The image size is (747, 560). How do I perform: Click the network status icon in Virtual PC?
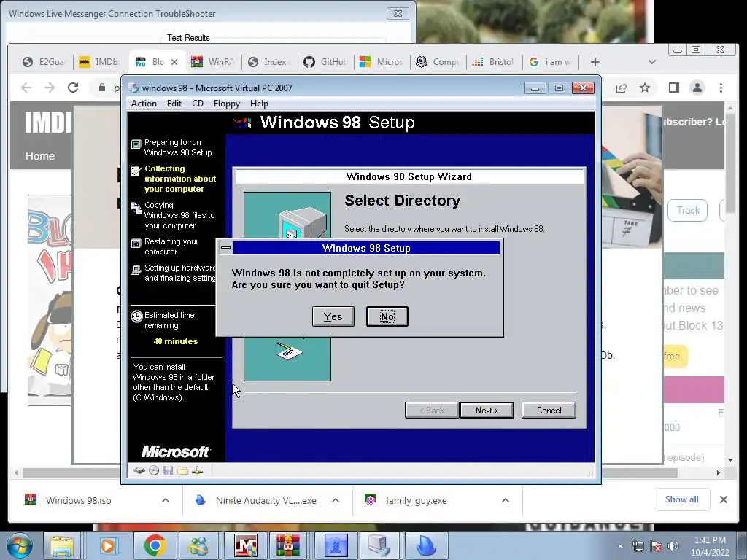click(x=197, y=470)
